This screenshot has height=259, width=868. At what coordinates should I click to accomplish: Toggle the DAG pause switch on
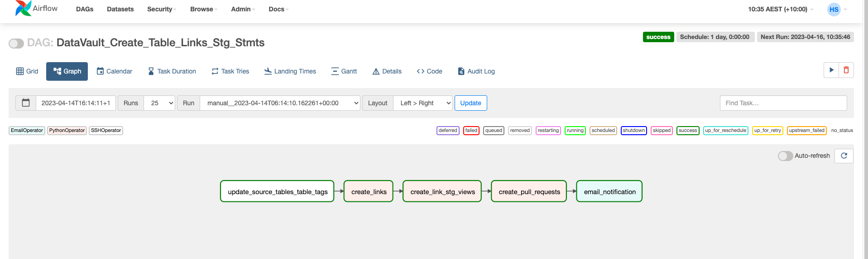pyautogui.click(x=16, y=43)
